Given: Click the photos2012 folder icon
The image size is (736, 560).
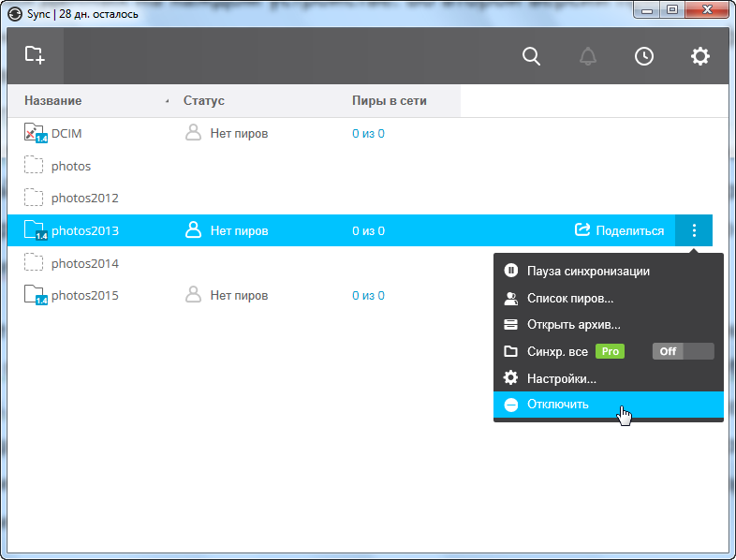Looking at the screenshot, I should click(34, 198).
